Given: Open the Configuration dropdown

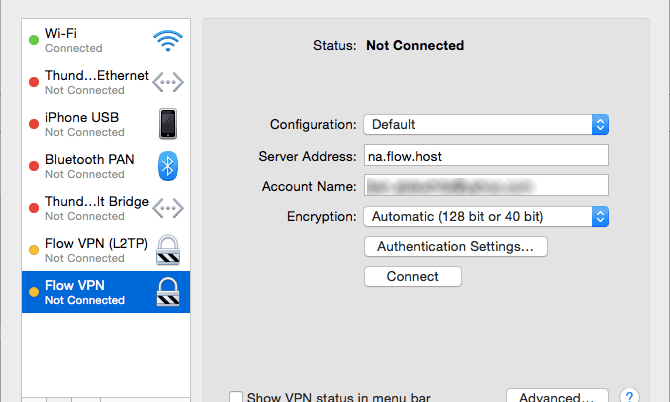Looking at the screenshot, I should click(x=486, y=125).
